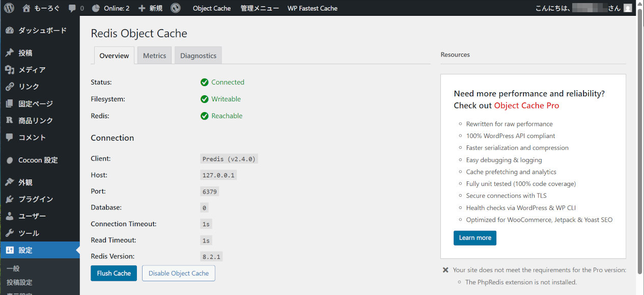
Task: Click Disable Object Cache button
Action: (x=179, y=273)
